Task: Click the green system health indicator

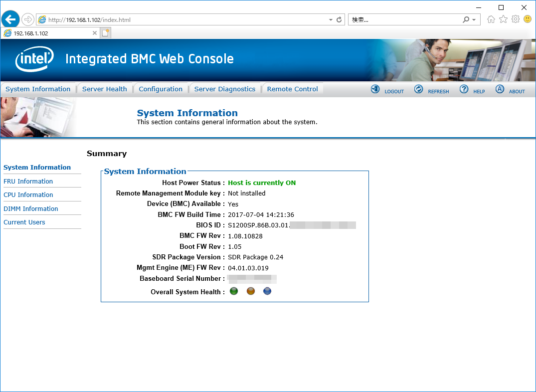Action: (234, 291)
